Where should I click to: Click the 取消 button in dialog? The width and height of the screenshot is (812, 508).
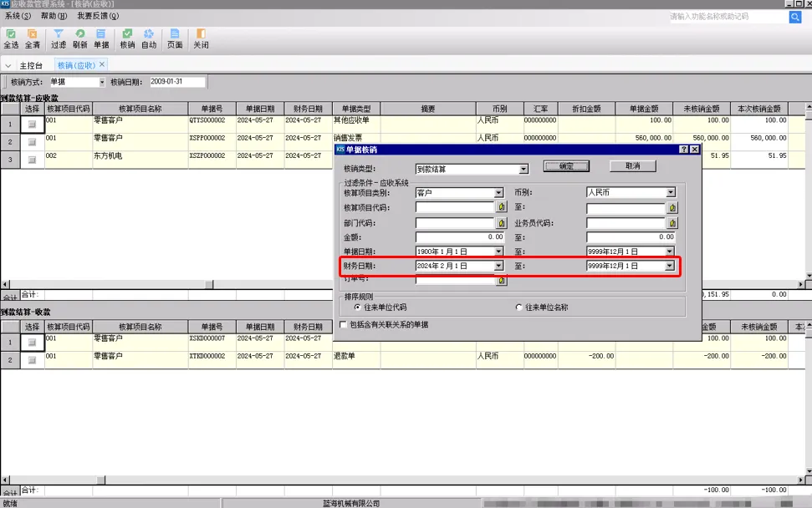633,166
